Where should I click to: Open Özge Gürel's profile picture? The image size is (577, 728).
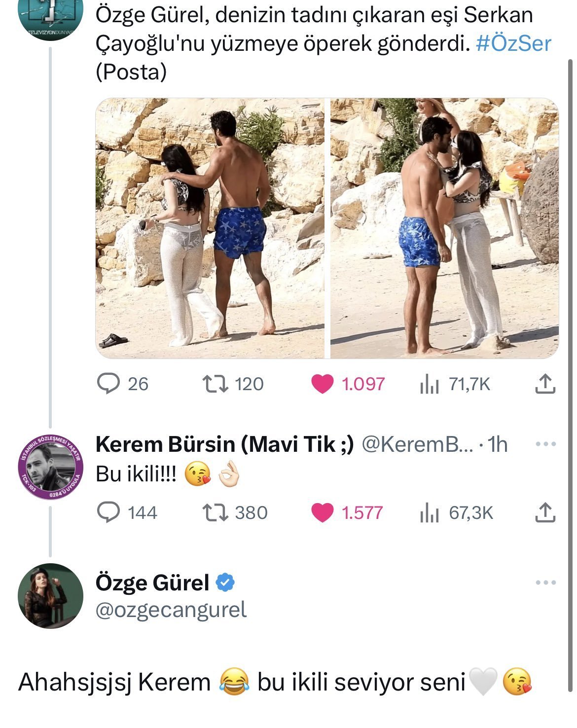click(50, 595)
